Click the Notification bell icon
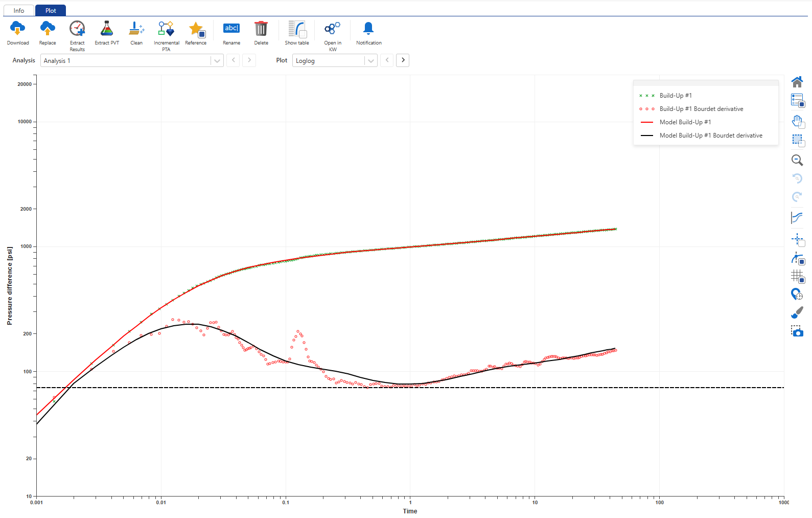The image size is (812, 518). (368, 29)
